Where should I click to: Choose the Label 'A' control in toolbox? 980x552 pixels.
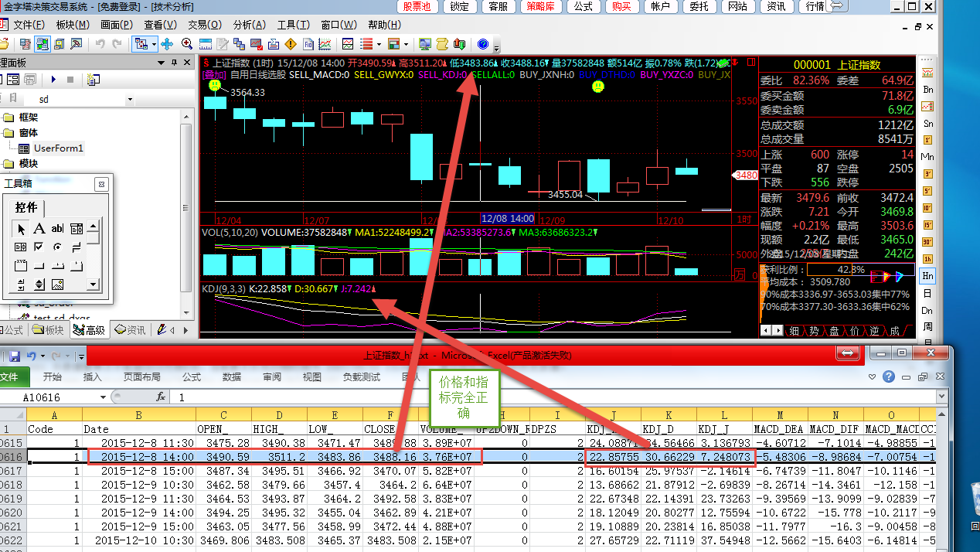pyautogui.click(x=39, y=229)
